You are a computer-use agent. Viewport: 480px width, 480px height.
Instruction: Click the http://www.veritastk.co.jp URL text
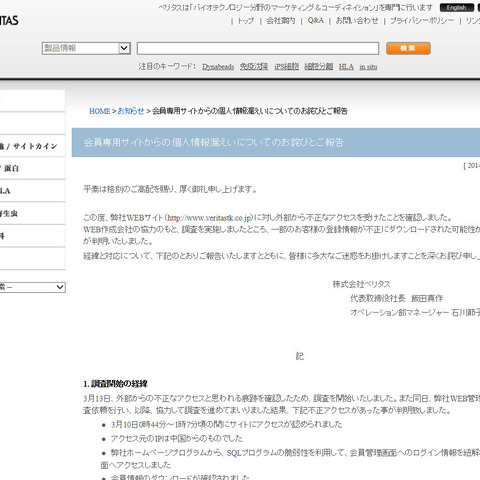coord(209,218)
